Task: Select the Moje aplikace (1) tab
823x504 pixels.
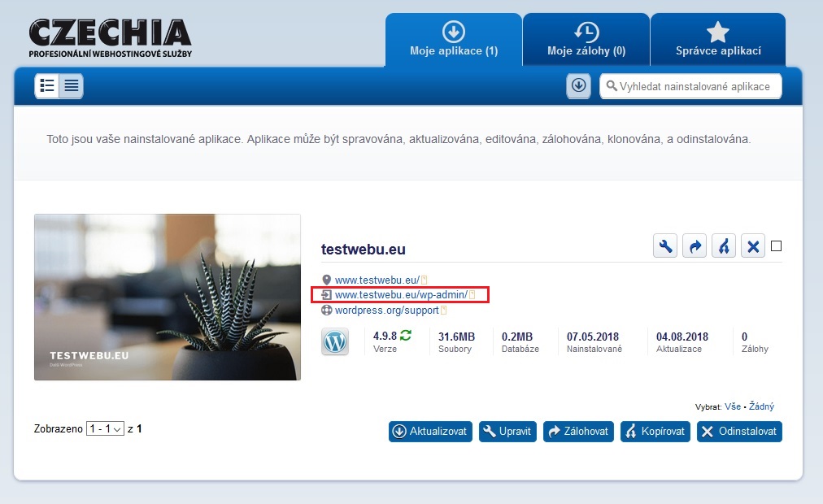Action: (454, 40)
